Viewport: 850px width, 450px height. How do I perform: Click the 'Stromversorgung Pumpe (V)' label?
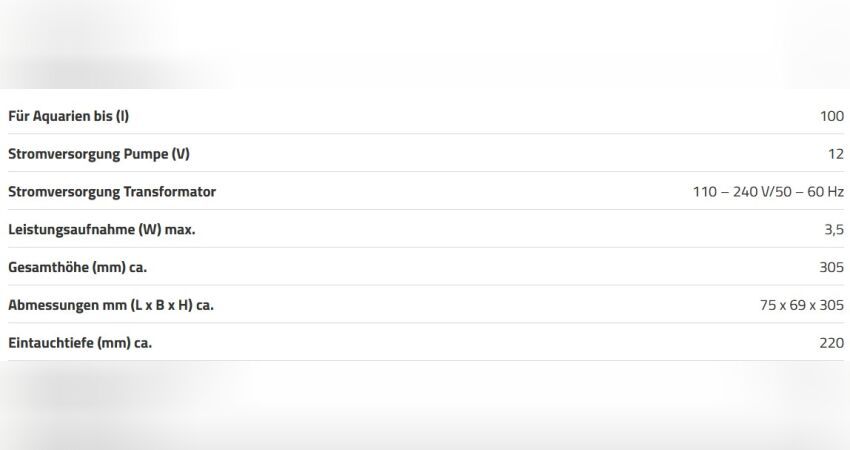pos(99,154)
